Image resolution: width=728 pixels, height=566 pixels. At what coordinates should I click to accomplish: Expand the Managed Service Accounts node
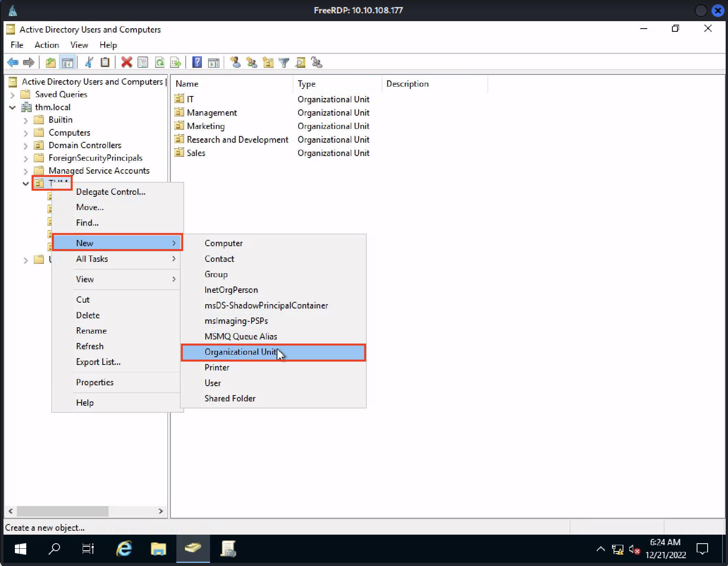point(25,171)
